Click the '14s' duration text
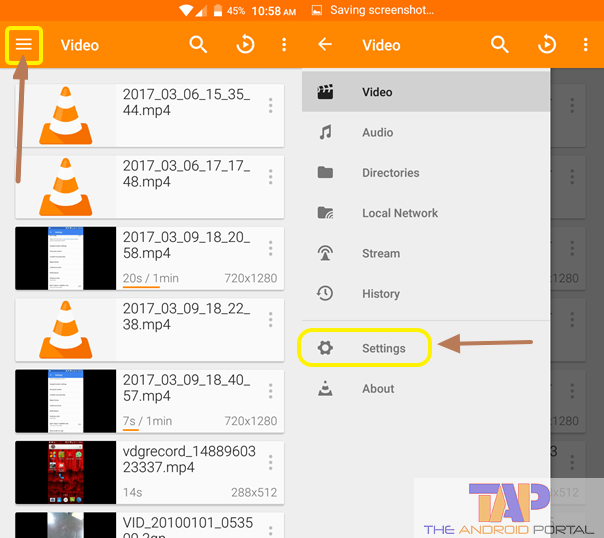 tap(133, 492)
